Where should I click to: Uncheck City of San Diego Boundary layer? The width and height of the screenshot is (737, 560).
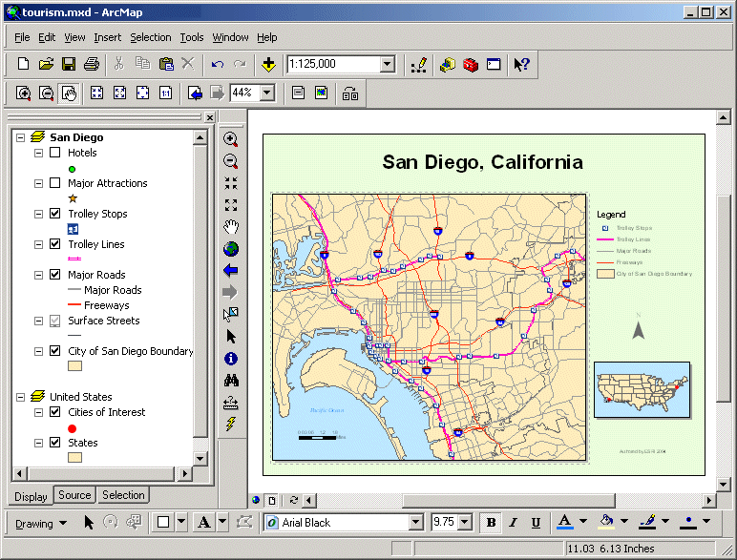tap(55, 351)
